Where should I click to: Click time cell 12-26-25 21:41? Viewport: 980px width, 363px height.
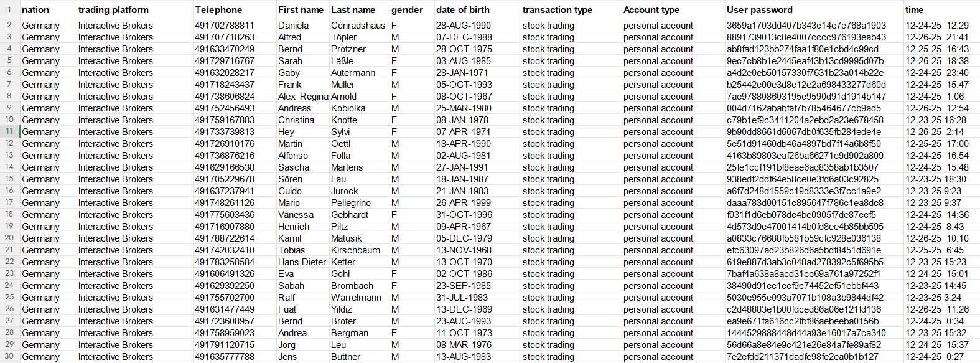click(x=941, y=37)
